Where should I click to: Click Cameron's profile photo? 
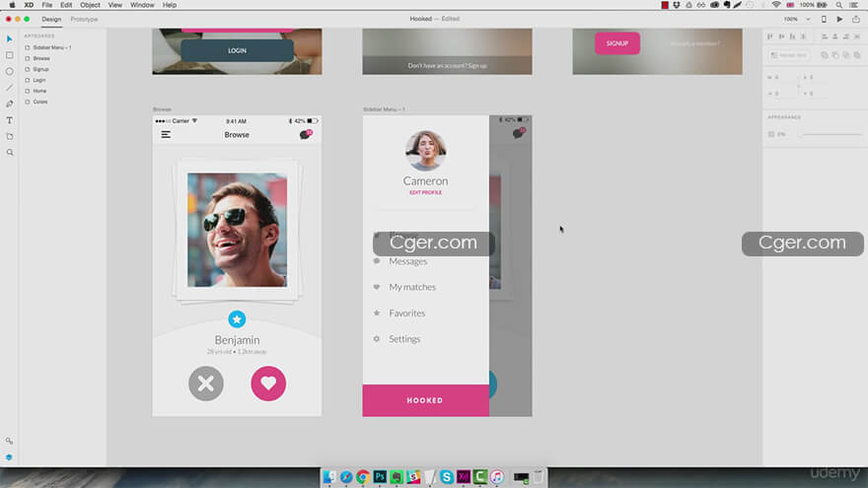[426, 151]
